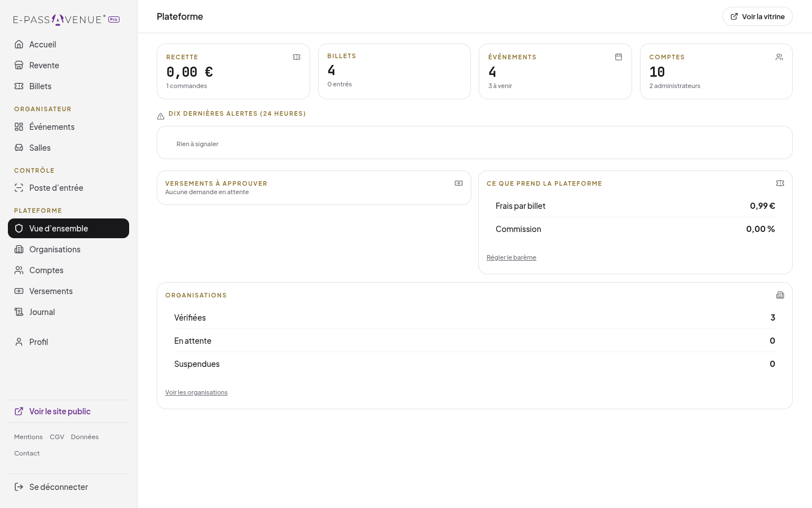Click the Suspendues organisations row
812x508 pixels.
475,364
